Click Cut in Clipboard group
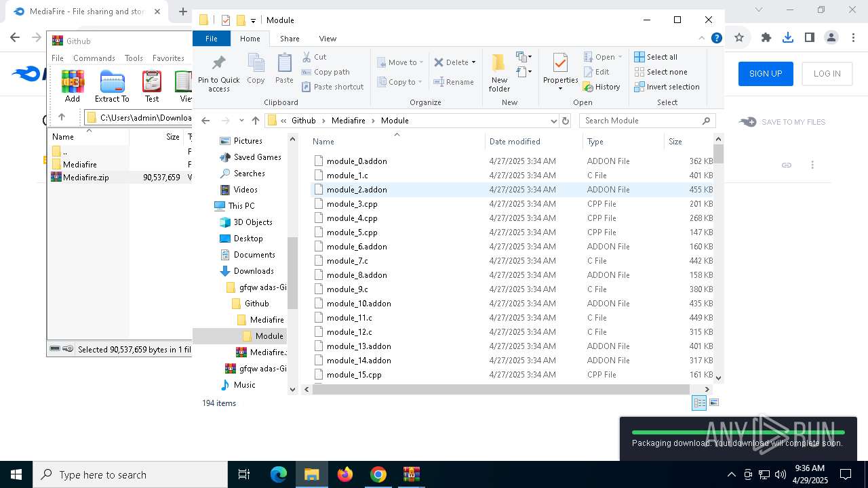Image resolution: width=868 pixels, height=488 pixels. point(314,57)
